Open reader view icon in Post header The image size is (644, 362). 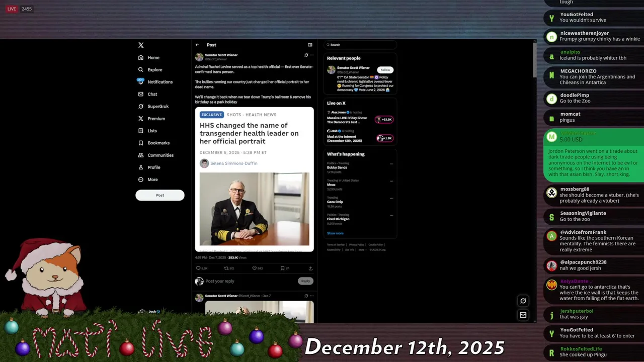310,45
